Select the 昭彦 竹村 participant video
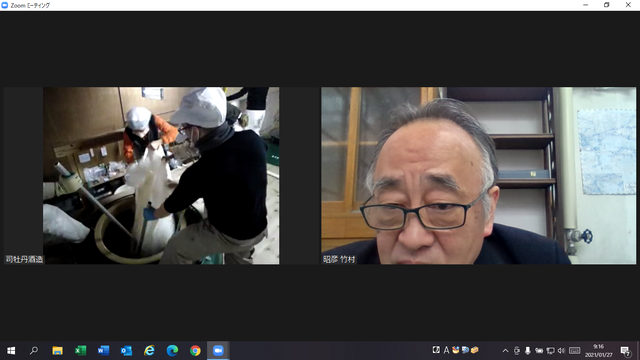The width and height of the screenshot is (640, 360). pos(478,176)
